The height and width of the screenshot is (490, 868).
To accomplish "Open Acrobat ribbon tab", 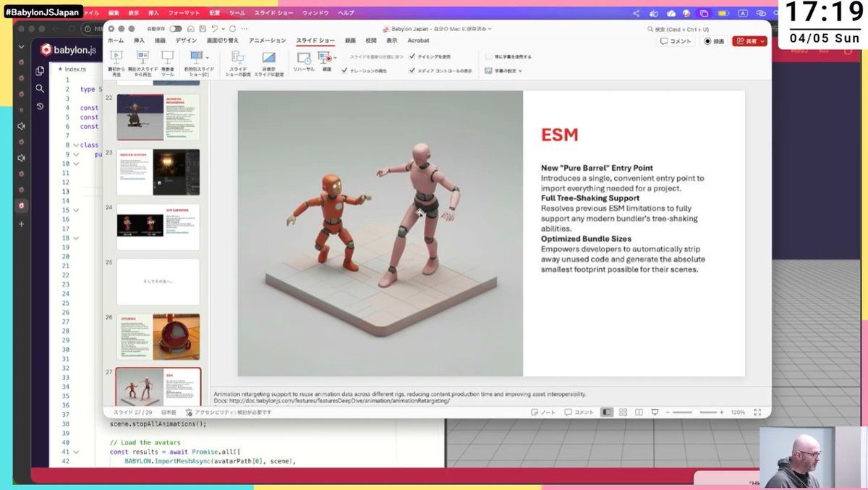I will 418,41.
